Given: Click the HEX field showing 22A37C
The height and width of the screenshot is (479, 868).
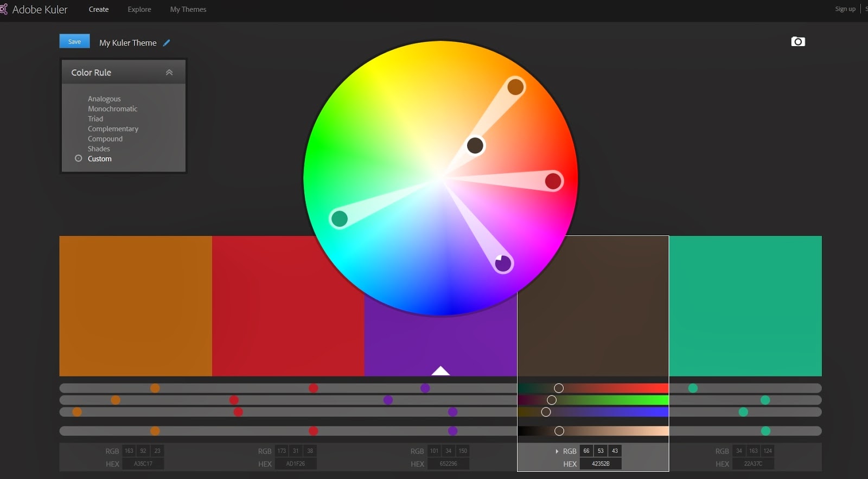Looking at the screenshot, I should 753,464.
